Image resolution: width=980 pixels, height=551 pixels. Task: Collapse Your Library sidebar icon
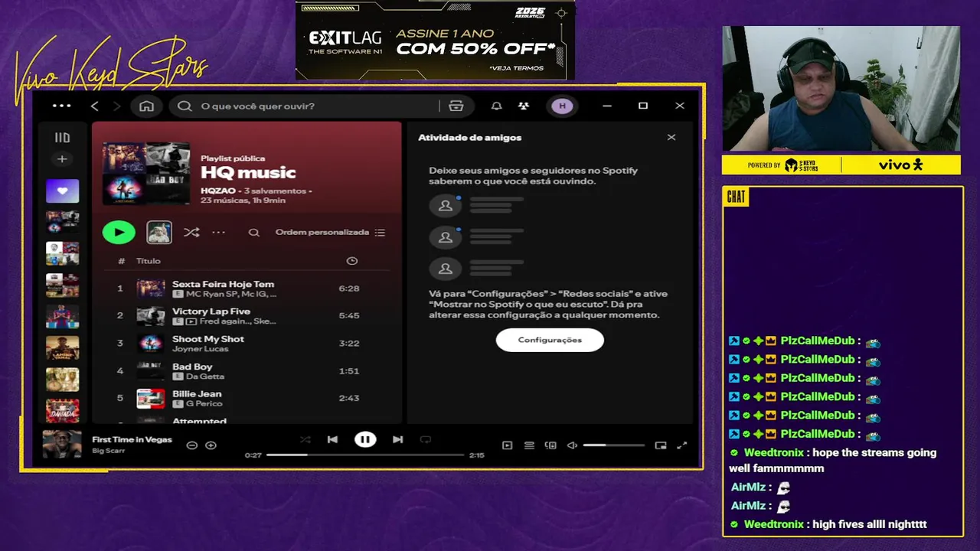pyautogui.click(x=62, y=138)
